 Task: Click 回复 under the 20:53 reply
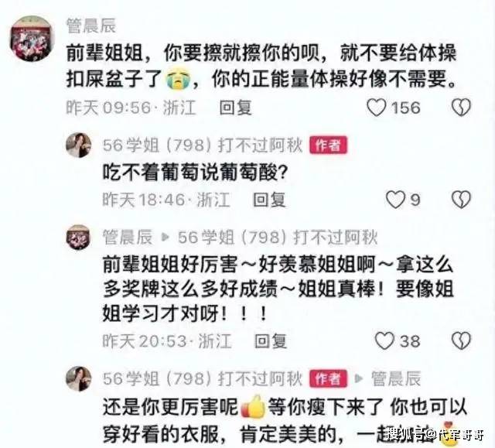point(271,341)
